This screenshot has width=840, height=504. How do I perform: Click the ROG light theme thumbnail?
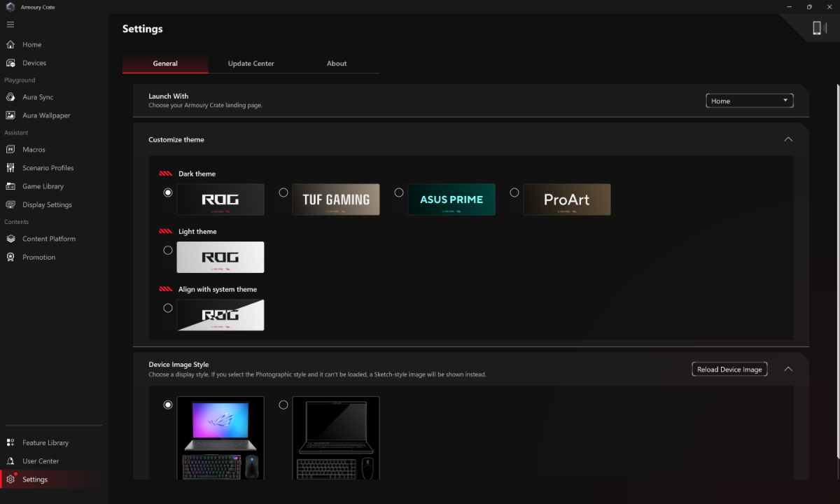pyautogui.click(x=220, y=257)
